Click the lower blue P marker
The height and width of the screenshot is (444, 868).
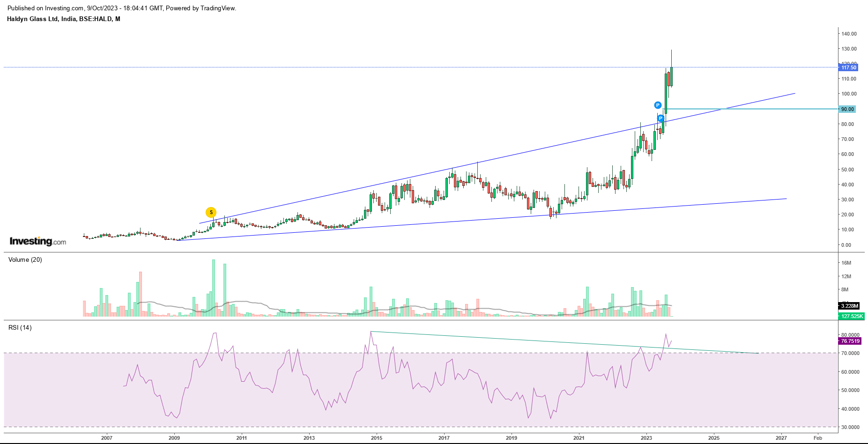pos(660,118)
